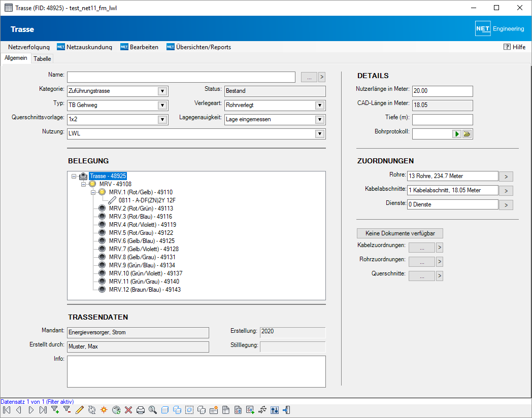Open the Übersichten/Reports menu

click(199, 47)
